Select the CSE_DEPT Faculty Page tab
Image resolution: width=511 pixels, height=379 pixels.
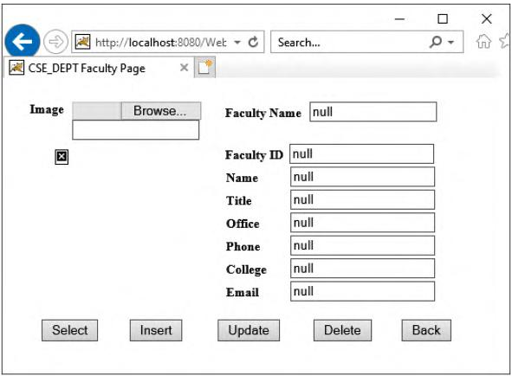tap(99, 68)
